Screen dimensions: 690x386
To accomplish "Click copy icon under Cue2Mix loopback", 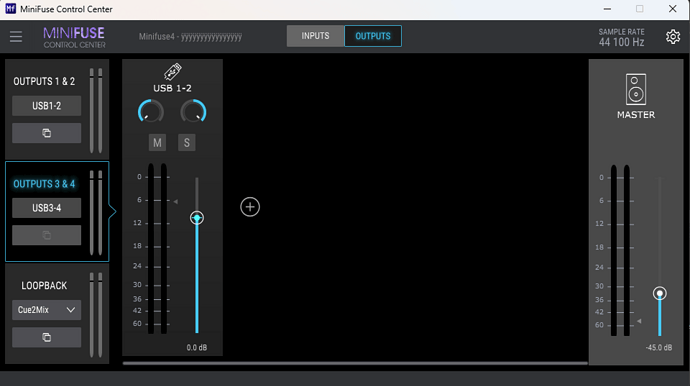I will pos(46,337).
